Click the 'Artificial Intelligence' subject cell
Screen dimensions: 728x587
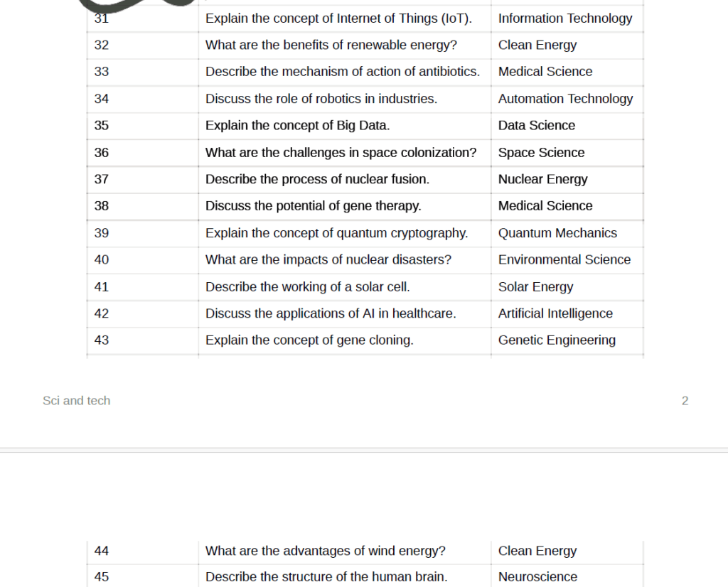point(555,313)
